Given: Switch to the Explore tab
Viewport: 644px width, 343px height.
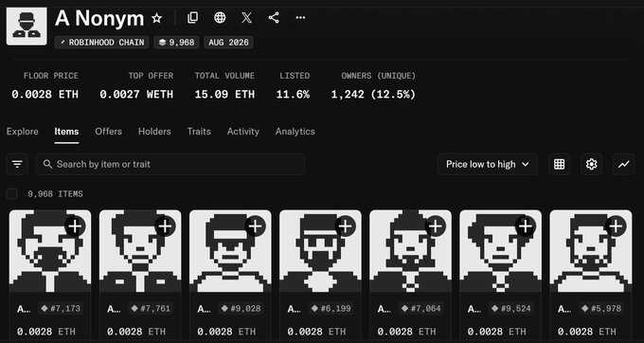Looking at the screenshot, I should 22,132.
